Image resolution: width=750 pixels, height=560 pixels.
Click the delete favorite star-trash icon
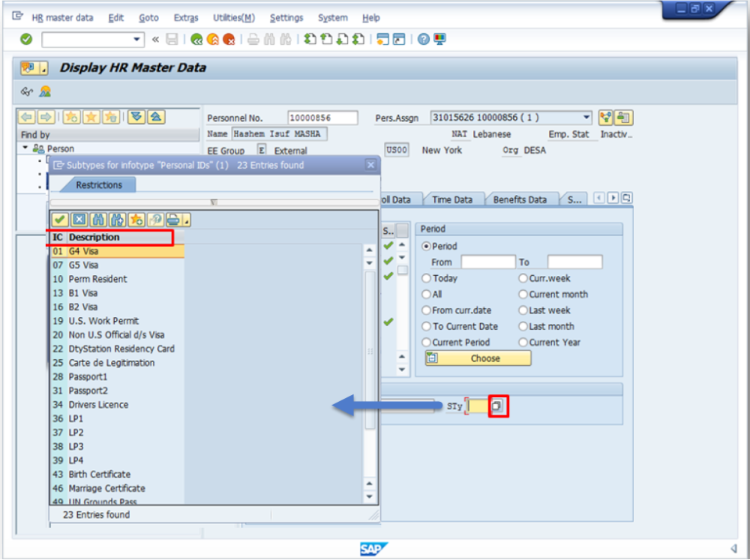click(111, 117)
